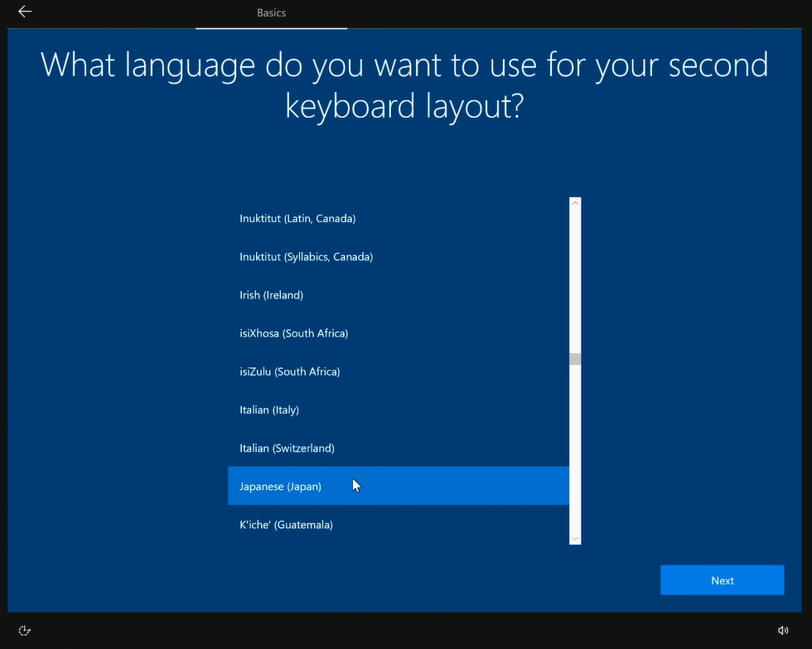Click the back arrow icon
This screenshot has width=812, height=649.
click(x=25, y=12)
